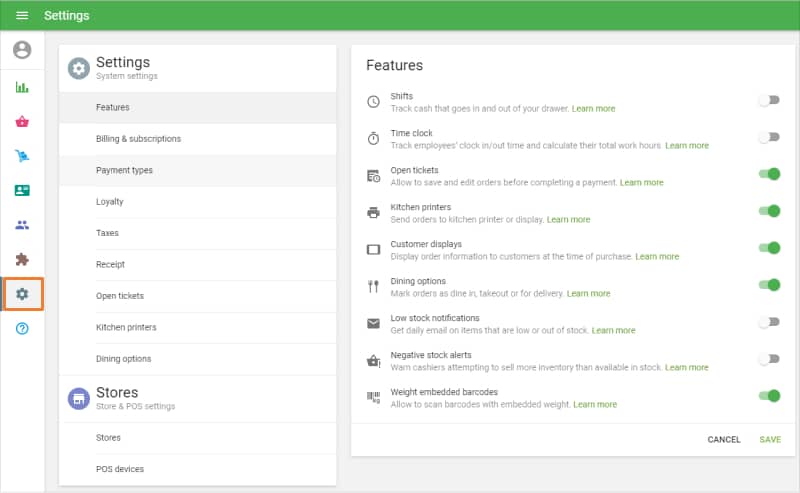Click the Shifts clock icon
The height and width of the screenshot is (493, 800).
[373, 102]
